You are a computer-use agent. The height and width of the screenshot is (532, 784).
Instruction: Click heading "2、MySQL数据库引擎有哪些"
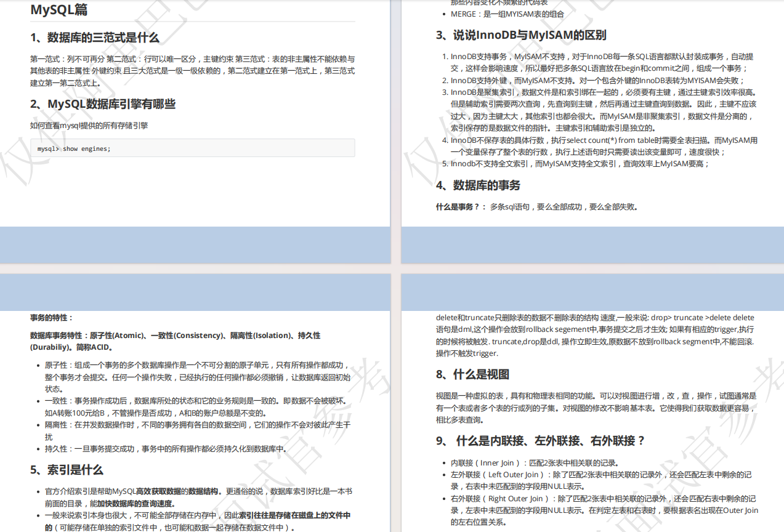(x=103, y=104)
